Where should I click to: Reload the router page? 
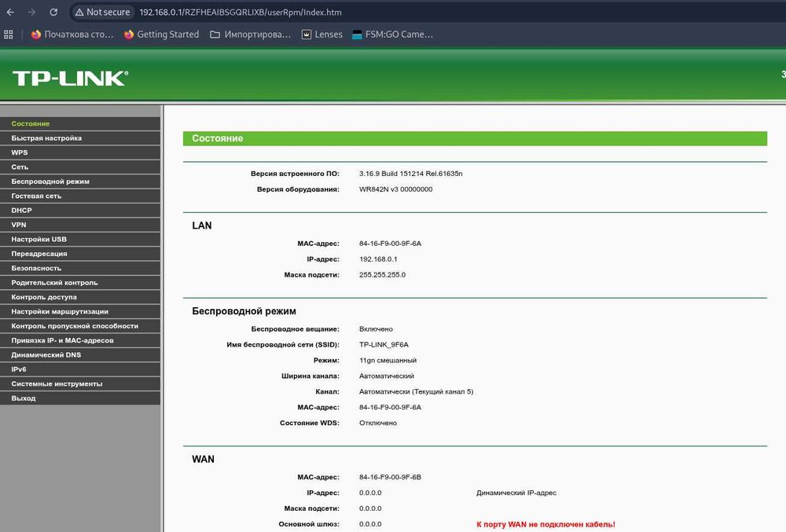53,12
